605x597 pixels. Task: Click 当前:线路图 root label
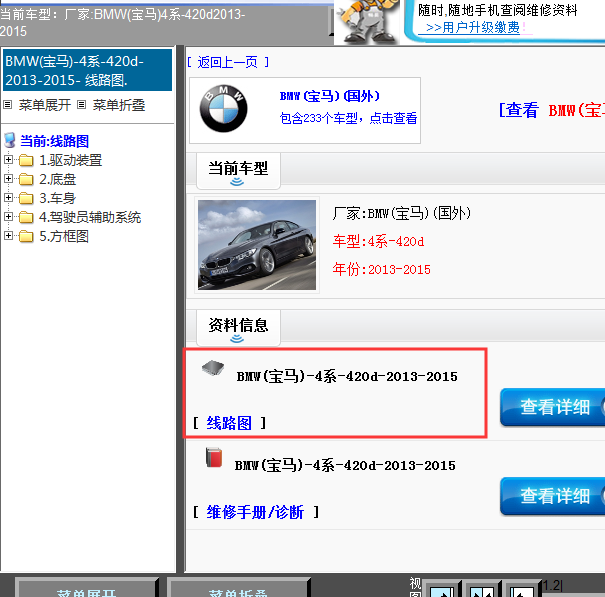pyautogui.click(x=54, y=141)
